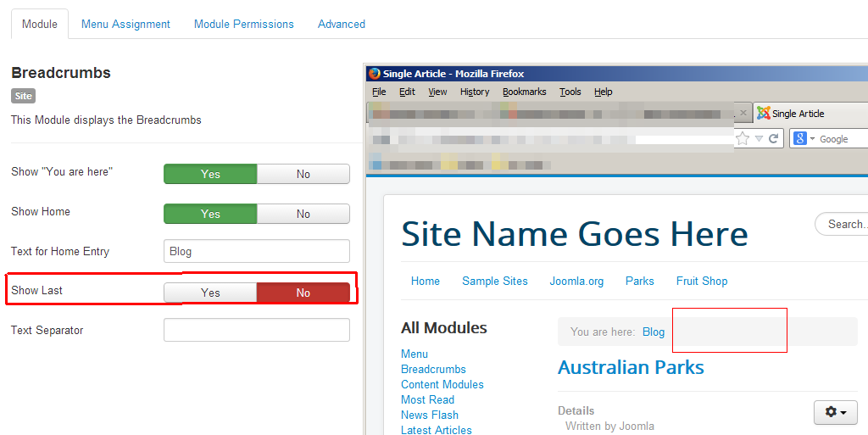Image resolution: width=868 pixels, height=435 pixels.
Task: Open the Tools menu in Firefox
Action: tap(570, 92)
